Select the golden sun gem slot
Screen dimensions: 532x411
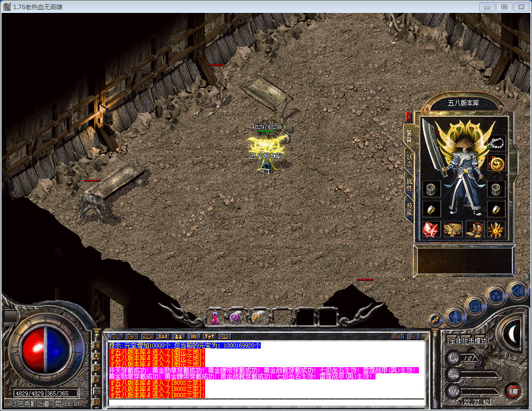pyautogui.click(x=496, y=230)
